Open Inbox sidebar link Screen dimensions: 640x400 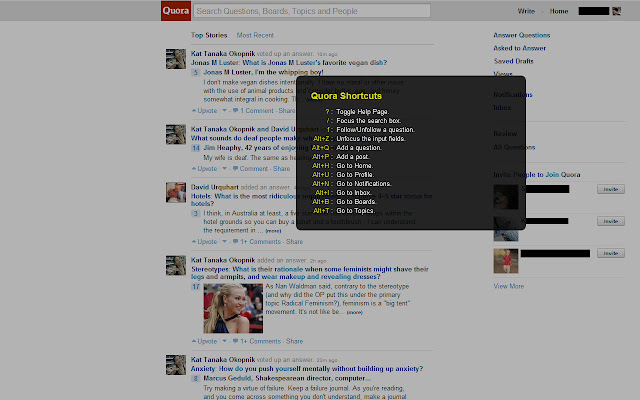(x=502, y=108)
